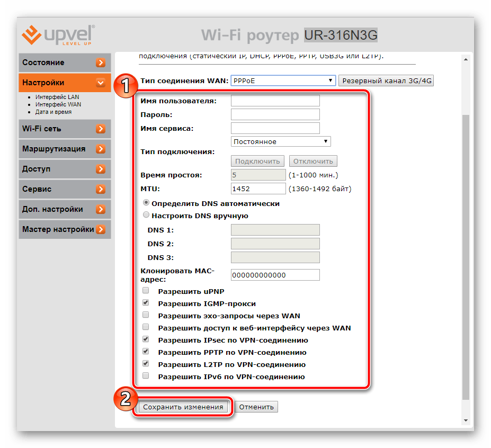The width and height of the screenshot is (491, 448).
Task: Toggle Разрешить IPsec по VPN-соединению checkbox
Action: click(x=146, y=339)
